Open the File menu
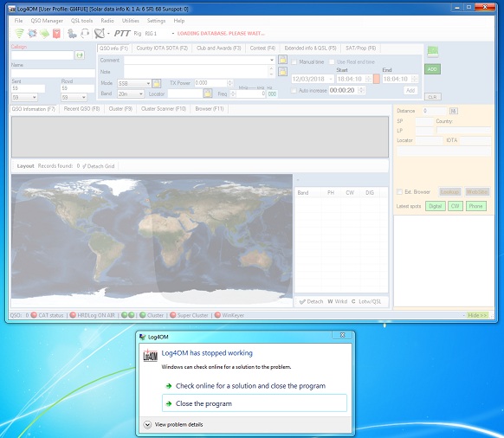Screen dimensions: 504x438 19,21
